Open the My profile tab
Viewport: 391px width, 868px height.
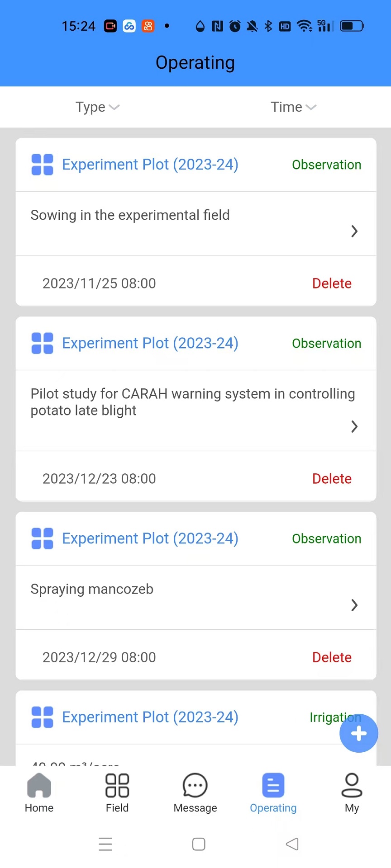(x=352, y=793)
